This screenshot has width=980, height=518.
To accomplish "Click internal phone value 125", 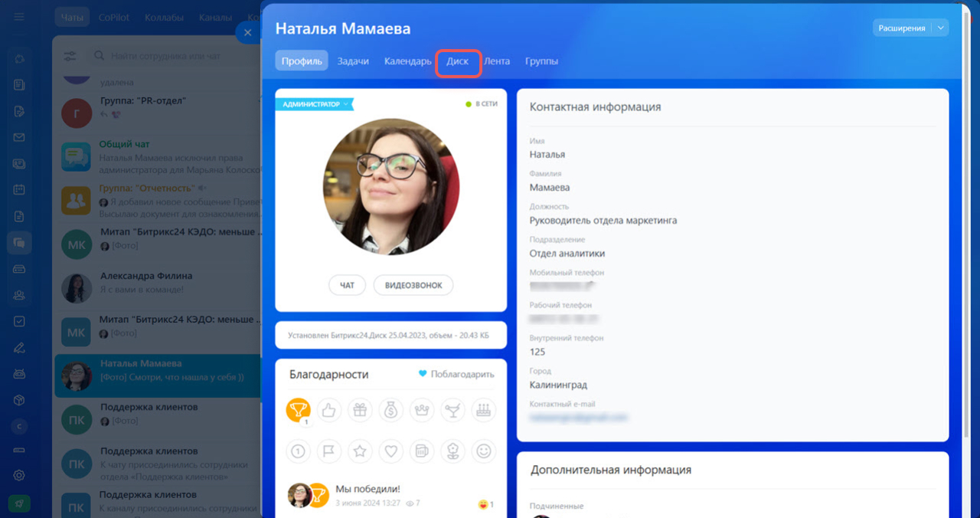I will [537, 352].
